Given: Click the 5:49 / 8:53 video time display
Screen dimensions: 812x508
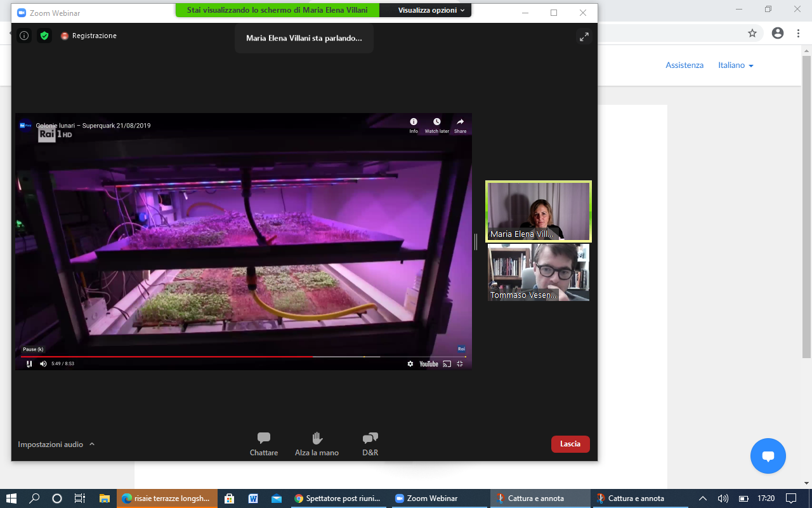Looking at the screenshot, I should pyautogui.click(x=63, y=364).
